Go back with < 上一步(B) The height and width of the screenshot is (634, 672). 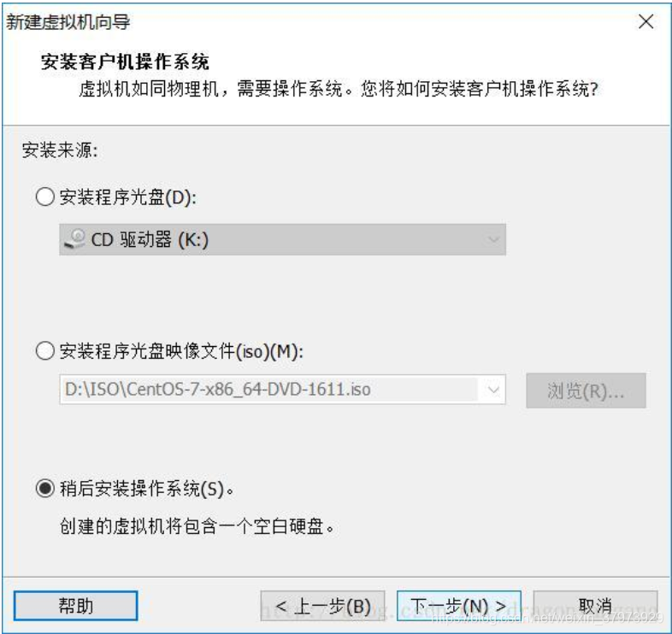point(322,606)
